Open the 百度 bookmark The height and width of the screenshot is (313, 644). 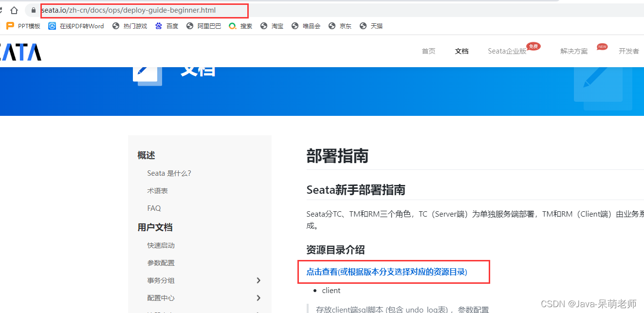pyautogui.click(x=166, y=26)
